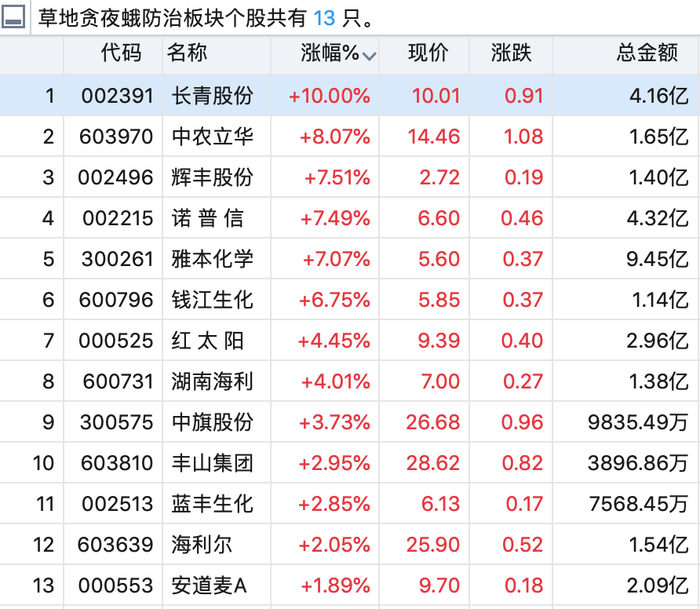Click change value 1.08
Screen dimensions: 700x609
(x=523, y=137)
